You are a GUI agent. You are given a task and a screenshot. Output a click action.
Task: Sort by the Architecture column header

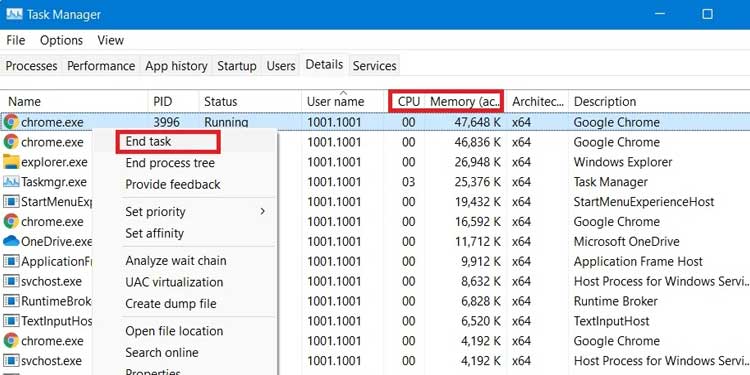538,101
